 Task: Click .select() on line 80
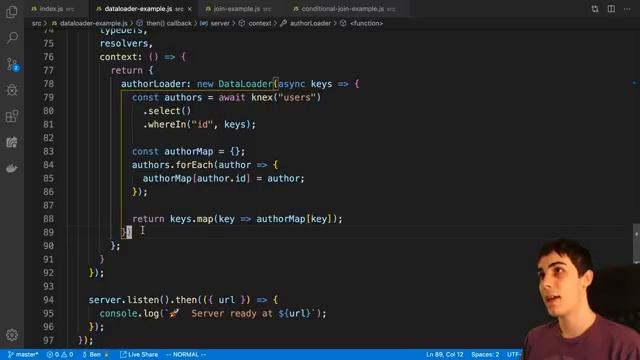point(167,111)
